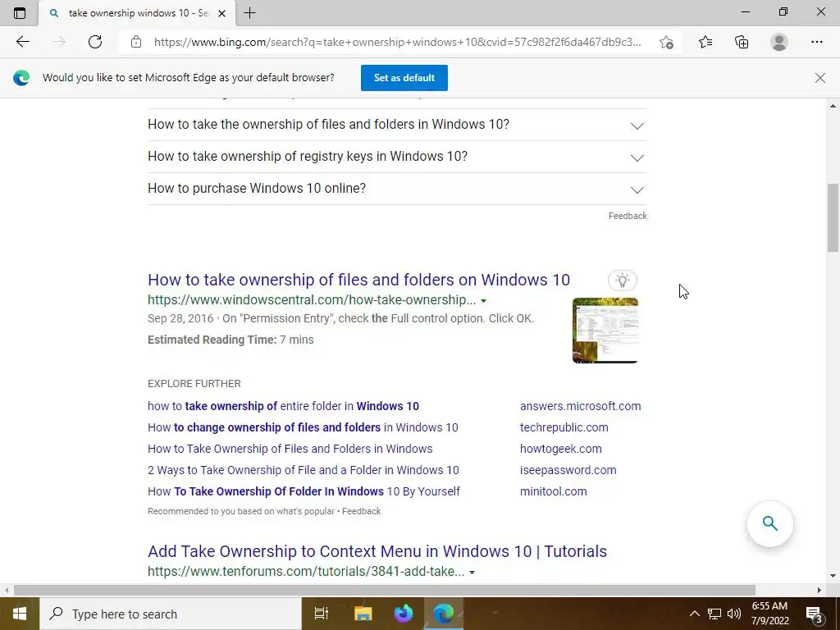Open the Edge profile avatar
Image resolution: width=840 pixels, height=630 pixels.
(779, 42)
